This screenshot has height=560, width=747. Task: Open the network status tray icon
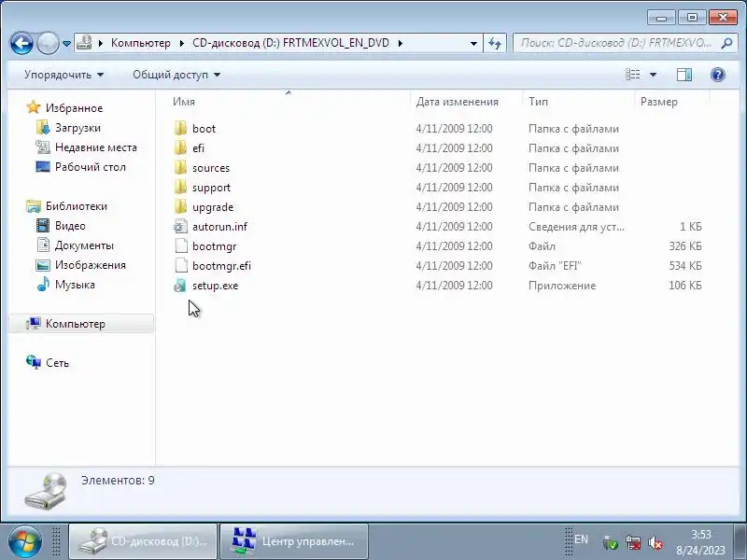[x=633, y=543]
